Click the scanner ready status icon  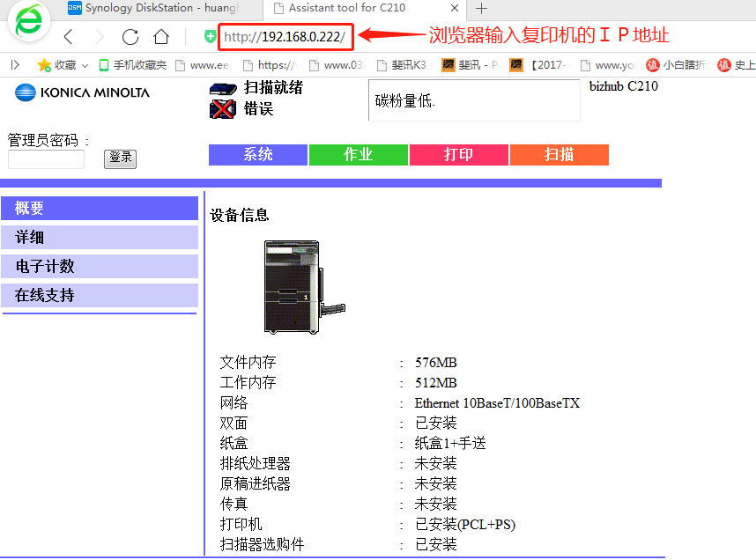pos(223,88)
